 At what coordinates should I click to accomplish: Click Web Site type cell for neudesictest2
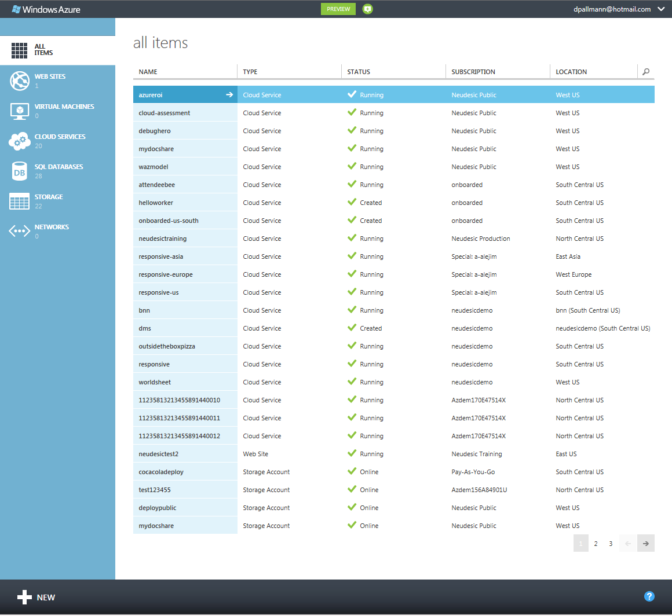click(x=255, y=454)
